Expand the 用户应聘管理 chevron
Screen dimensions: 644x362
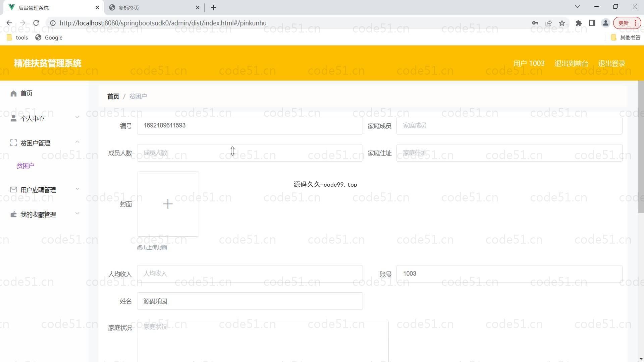click(x=77, y=189)
